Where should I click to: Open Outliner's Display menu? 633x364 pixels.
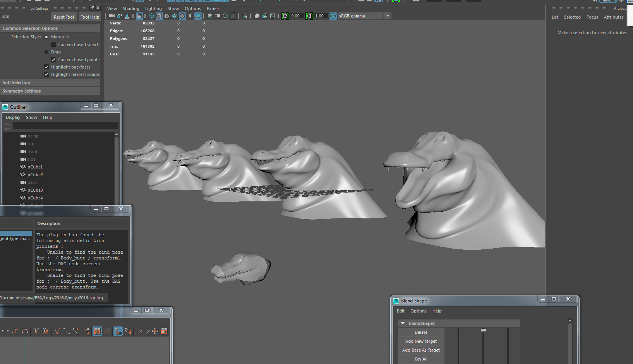click(x=13, y=117)
